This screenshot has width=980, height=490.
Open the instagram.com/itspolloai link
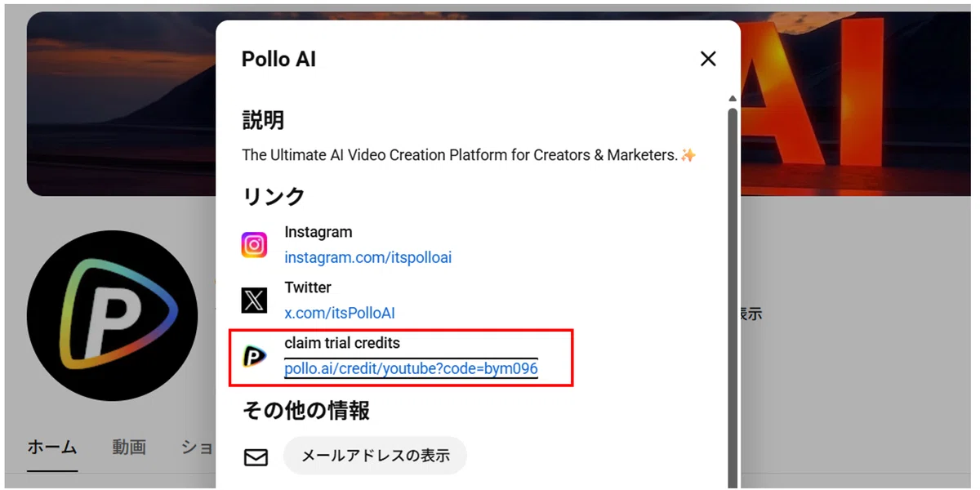367,257
